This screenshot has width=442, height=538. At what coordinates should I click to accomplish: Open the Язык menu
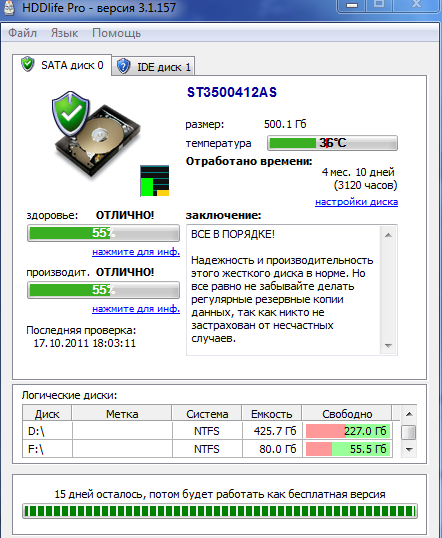[x=64, y=33]
